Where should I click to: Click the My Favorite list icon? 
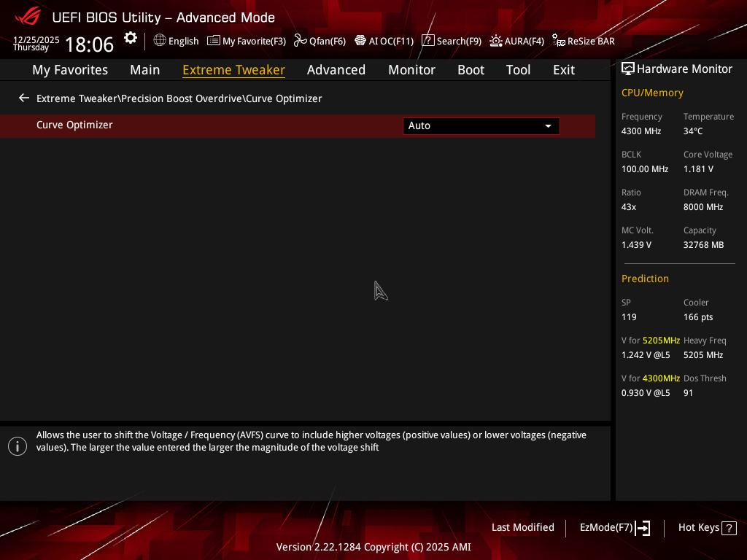[214, 41]
